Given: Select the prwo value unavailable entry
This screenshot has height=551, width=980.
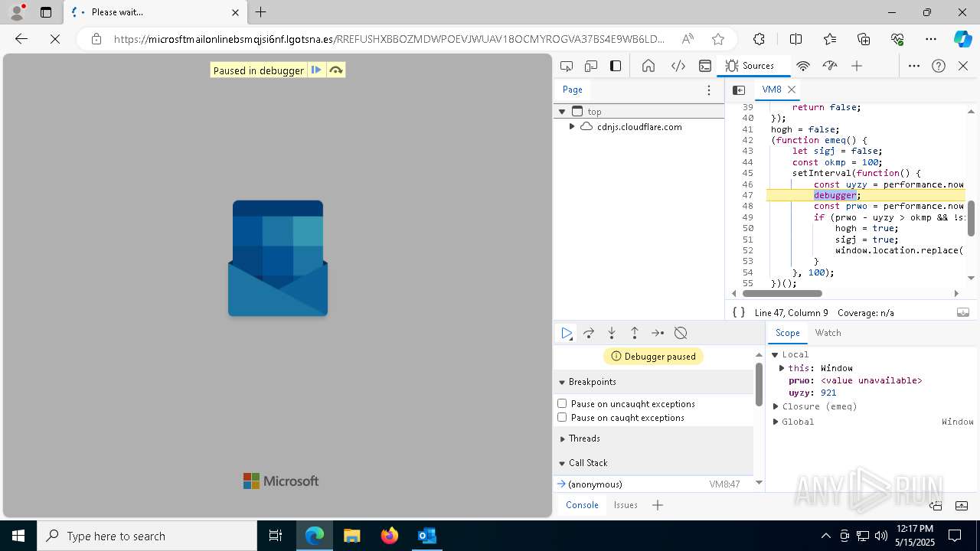Looking at the screenshot, I should (855, 380).
